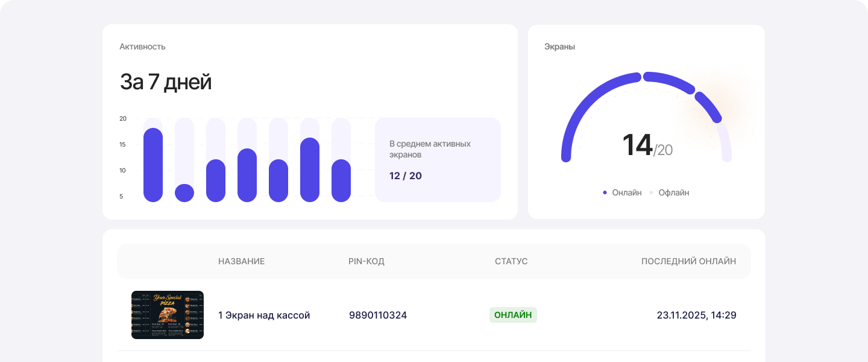This screenshot has width=868, height=362.
Task: Click the Офлайн legend dot
Action: point(651,192)
